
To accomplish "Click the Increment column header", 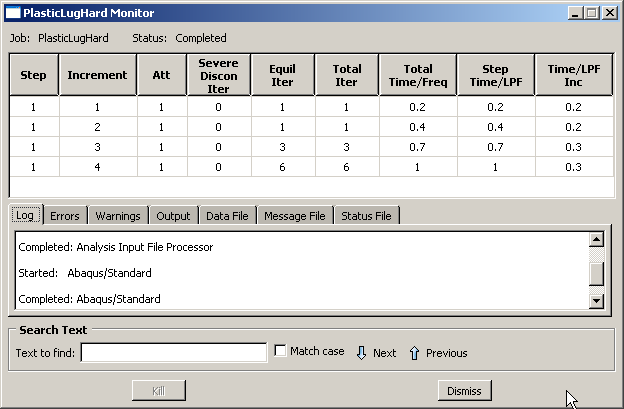I will [x=97, y=75].
